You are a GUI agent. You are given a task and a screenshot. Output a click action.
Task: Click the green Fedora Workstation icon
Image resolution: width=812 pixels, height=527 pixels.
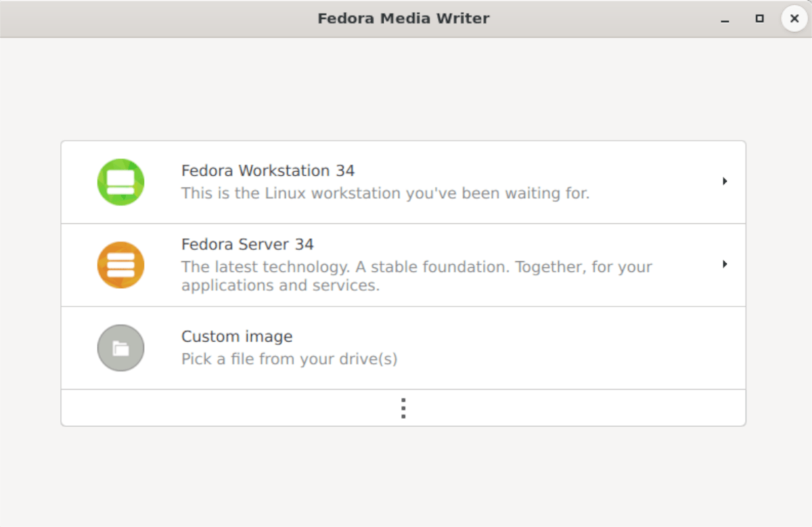(x=120, y=182)
